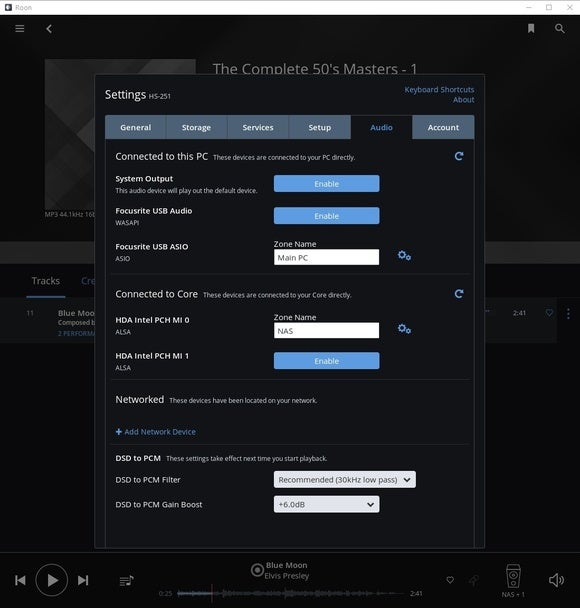This screenshot has height=608, width=580.
Task: Open the volume speaker control
Action: [556, 580]
